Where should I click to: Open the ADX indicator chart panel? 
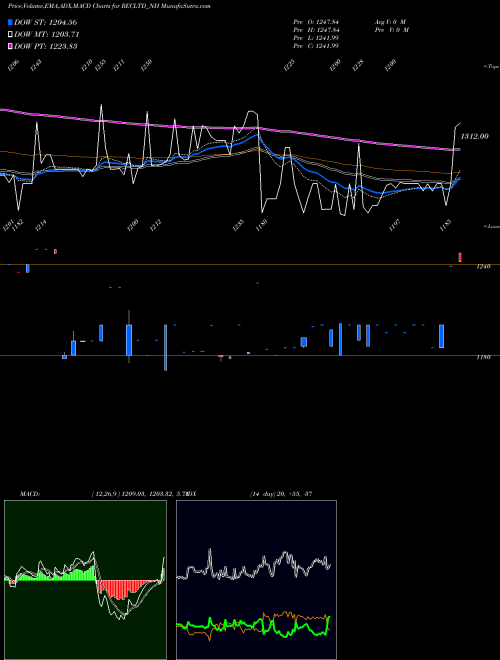256,580
